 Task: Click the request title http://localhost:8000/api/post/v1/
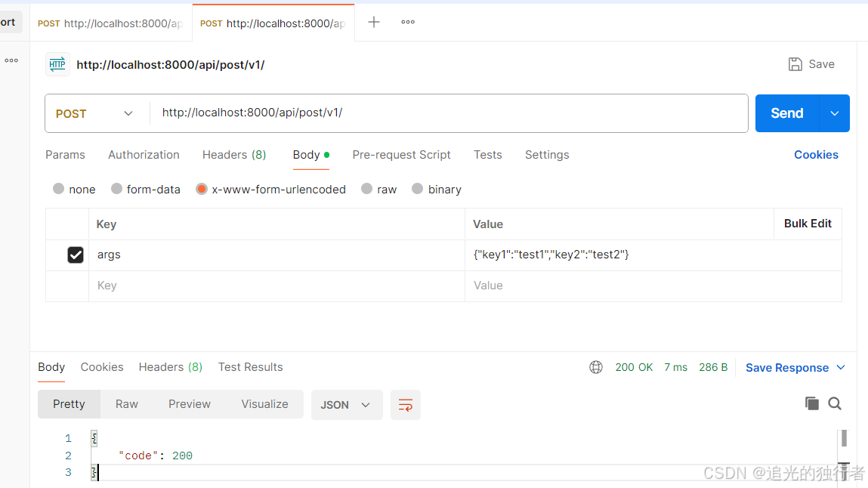tap(171, 65)
